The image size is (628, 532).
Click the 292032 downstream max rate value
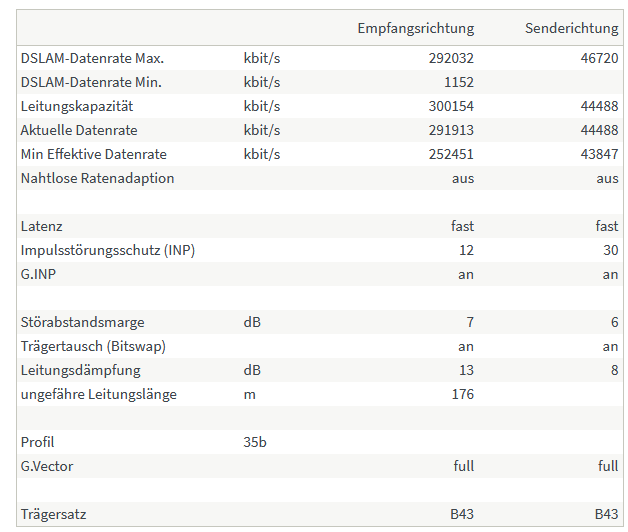click(451, 58)
